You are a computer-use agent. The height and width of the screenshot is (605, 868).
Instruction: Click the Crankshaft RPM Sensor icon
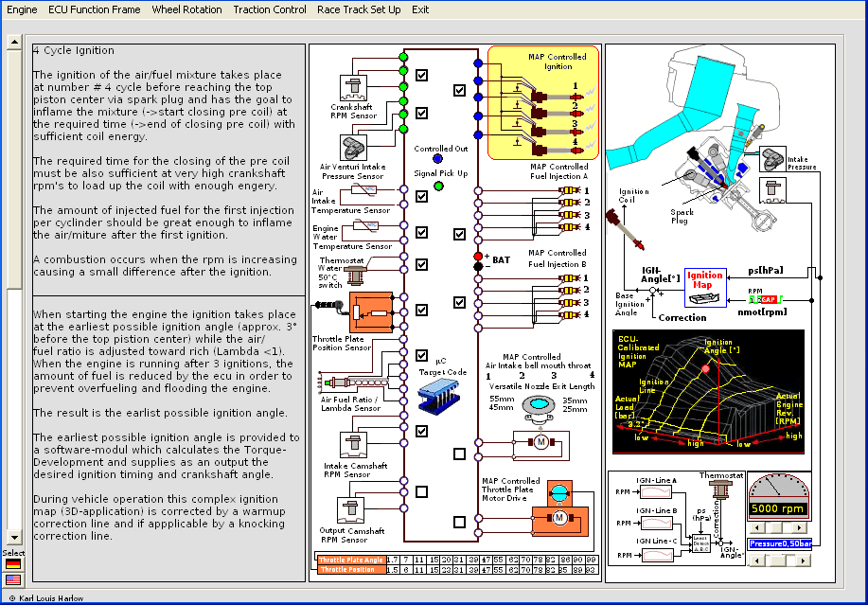coord(353,88)
